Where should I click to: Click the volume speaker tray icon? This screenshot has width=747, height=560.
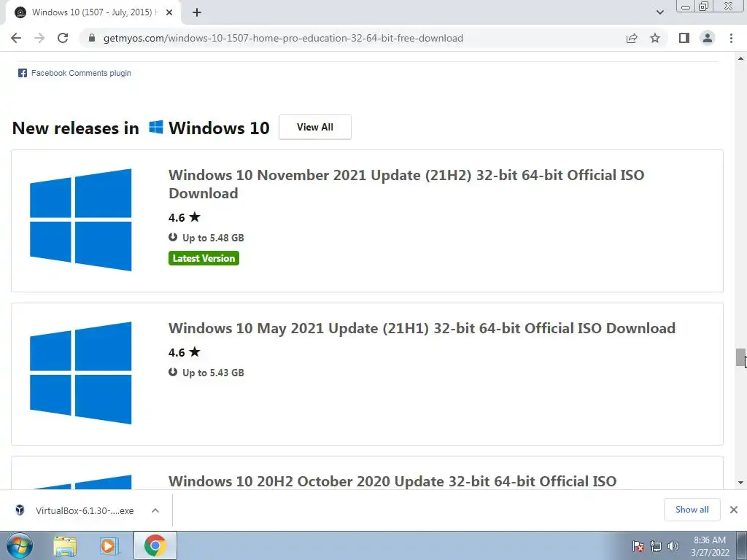(673, 546)
